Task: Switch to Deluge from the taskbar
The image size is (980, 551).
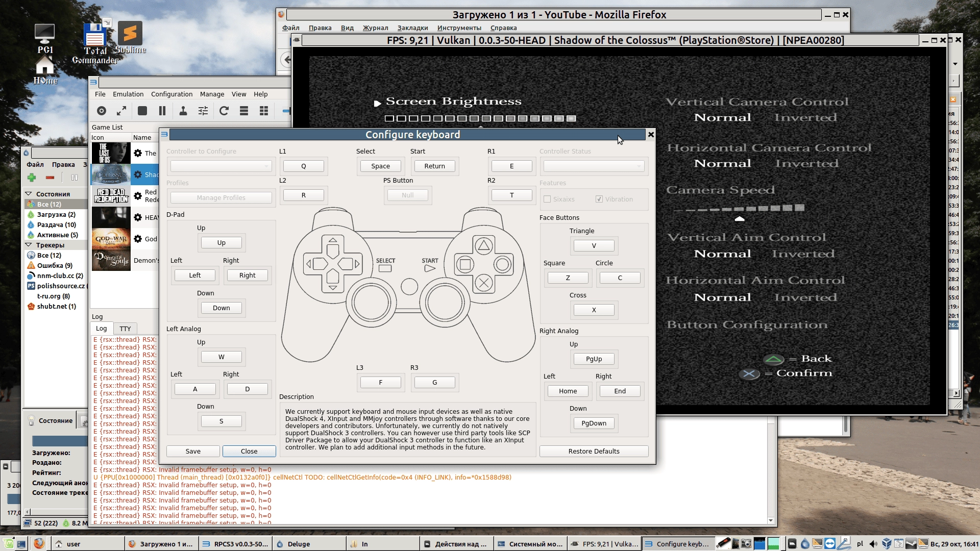Action: pos(309,544)
